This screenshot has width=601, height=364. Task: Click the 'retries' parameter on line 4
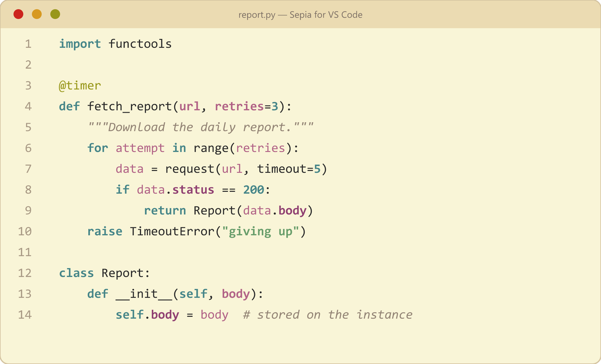pos(239,106)
